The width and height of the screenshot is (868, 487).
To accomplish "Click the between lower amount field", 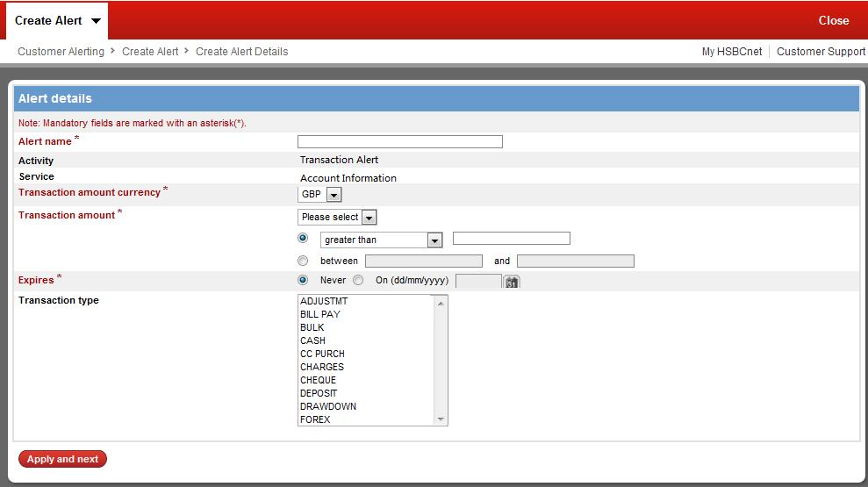I will (x=424, y=261).
